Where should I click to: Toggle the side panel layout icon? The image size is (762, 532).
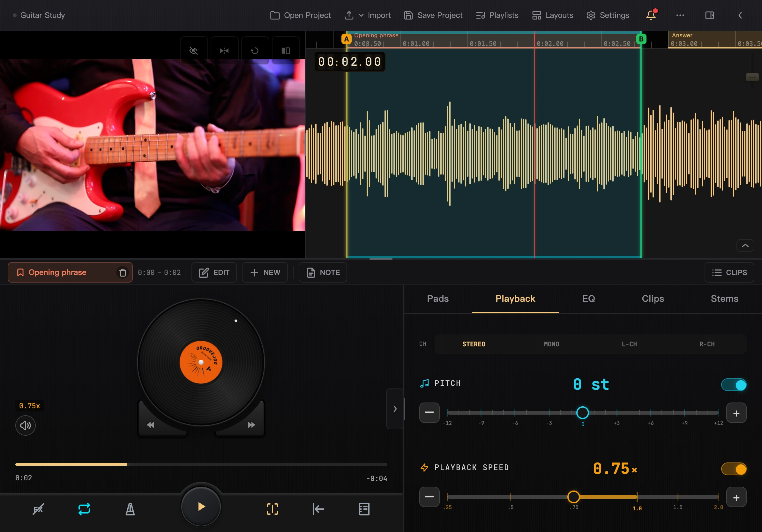point(710,15)
